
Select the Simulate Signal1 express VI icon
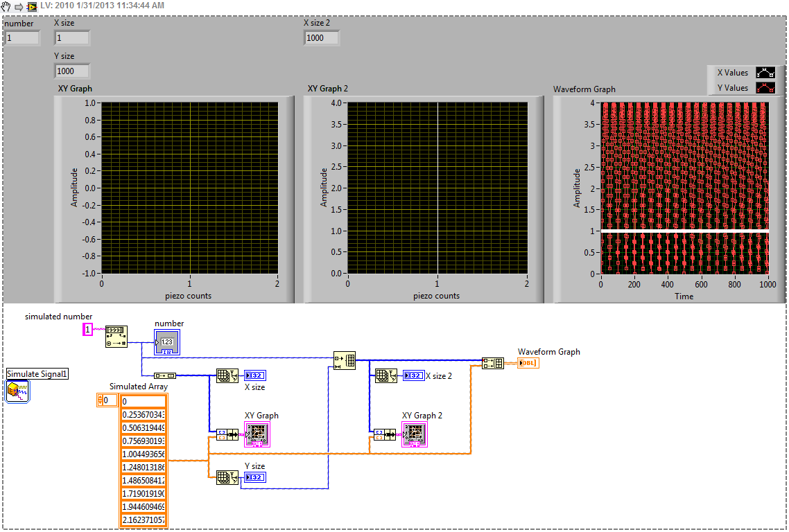click(x=17, y=391)
